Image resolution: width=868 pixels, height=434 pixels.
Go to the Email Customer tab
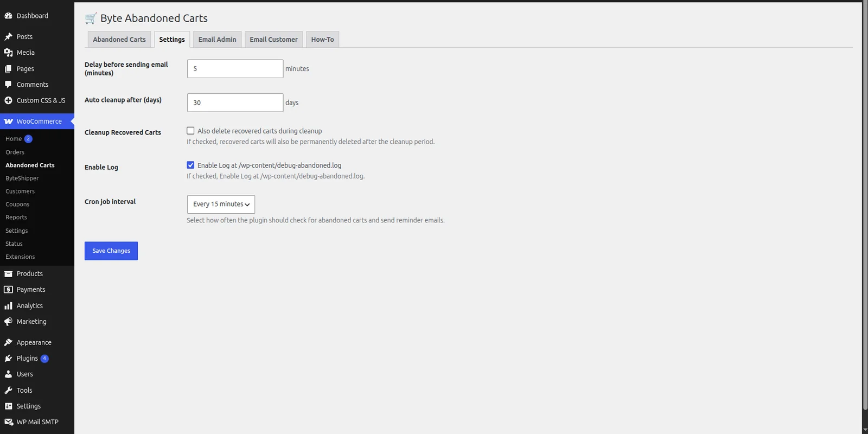273,40
